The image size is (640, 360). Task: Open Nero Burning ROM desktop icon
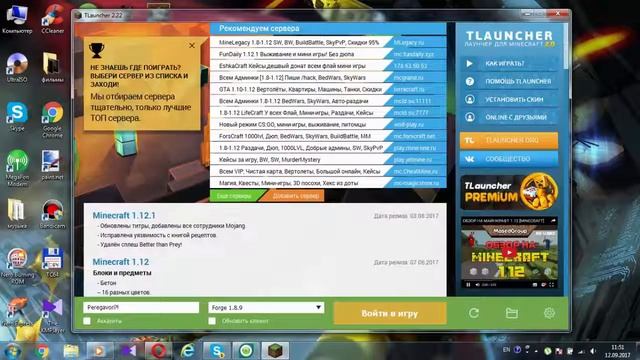click(17, 265)
